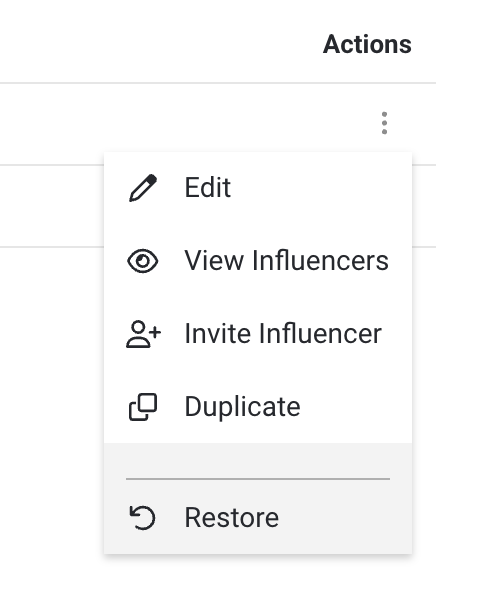Click the blank space right of Edit label

pyautogui.click(x=320, y=188)
